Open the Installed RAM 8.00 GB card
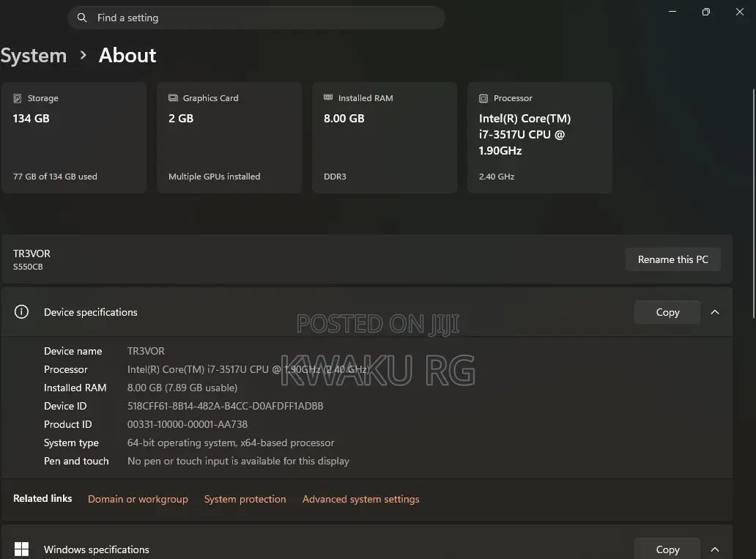This screenshot has height=559, width=756. tap(385, 138)
